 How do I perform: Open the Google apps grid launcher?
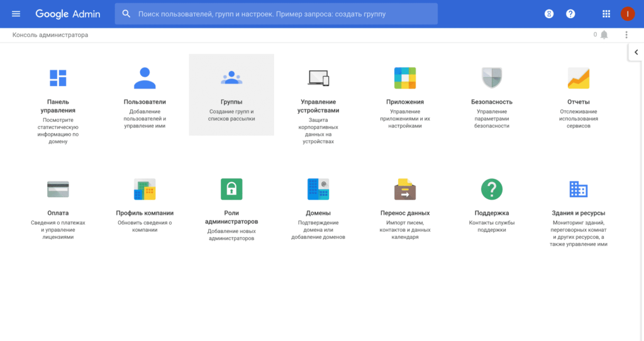pos(606,14)
